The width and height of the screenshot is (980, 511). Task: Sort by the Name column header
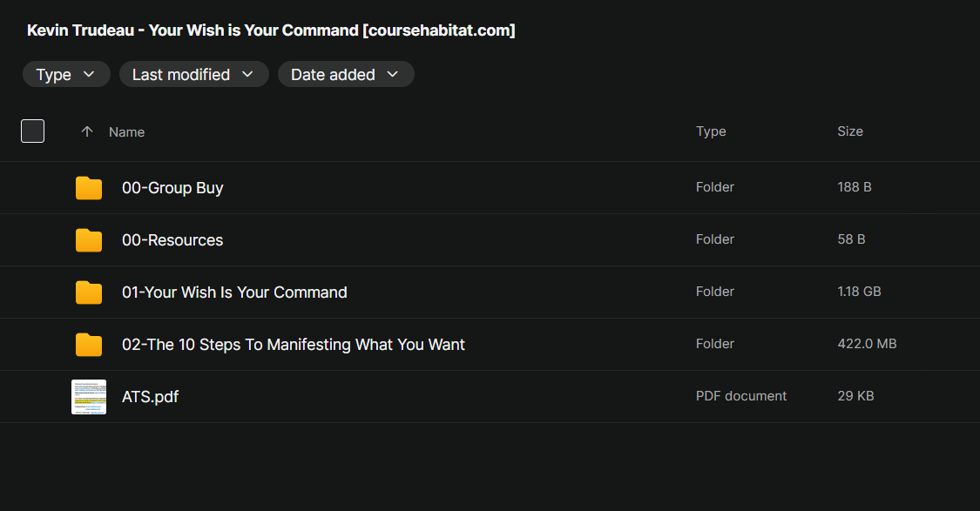(126, 132)
